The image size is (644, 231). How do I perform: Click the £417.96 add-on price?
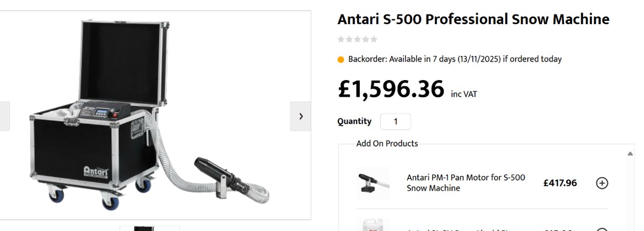(x=560, y=183)
